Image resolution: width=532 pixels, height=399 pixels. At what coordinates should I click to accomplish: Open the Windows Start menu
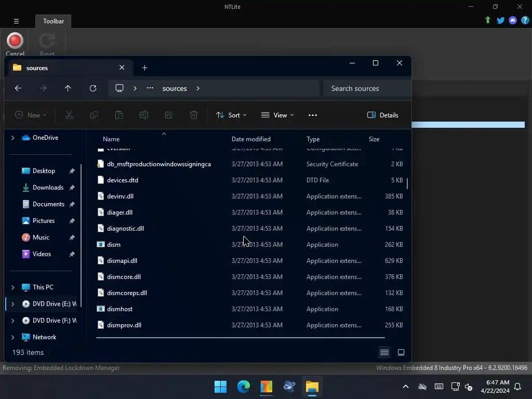point(220,387)
